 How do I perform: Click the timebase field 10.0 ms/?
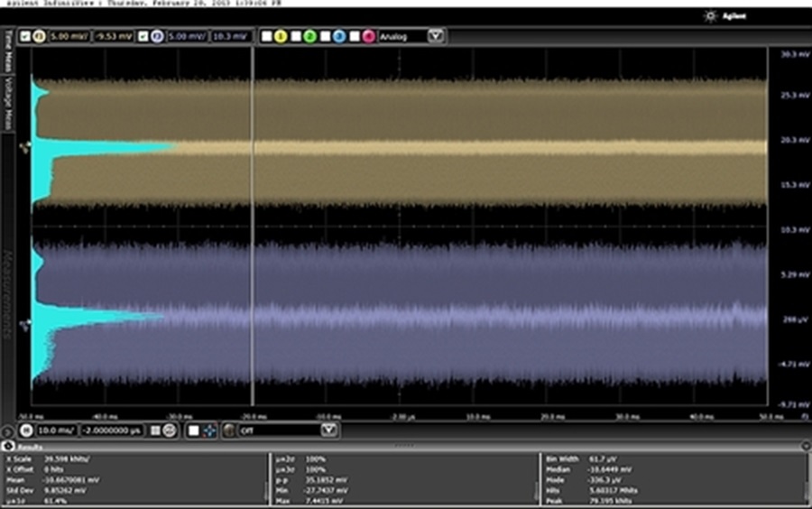pos(56,430)
